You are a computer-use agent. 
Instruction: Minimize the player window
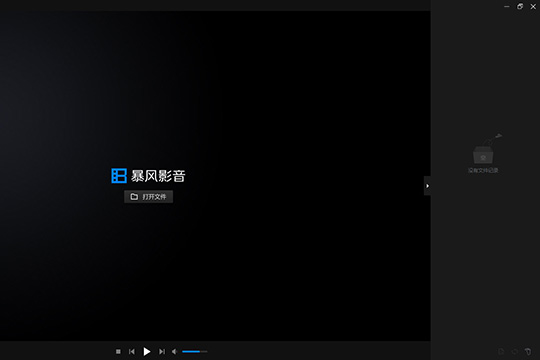point(507,7)
